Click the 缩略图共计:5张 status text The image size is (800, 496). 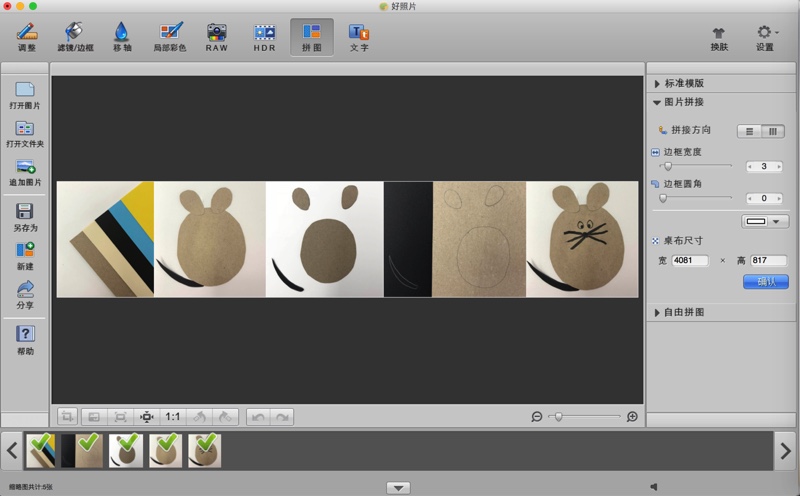click(x=31, y=487)
